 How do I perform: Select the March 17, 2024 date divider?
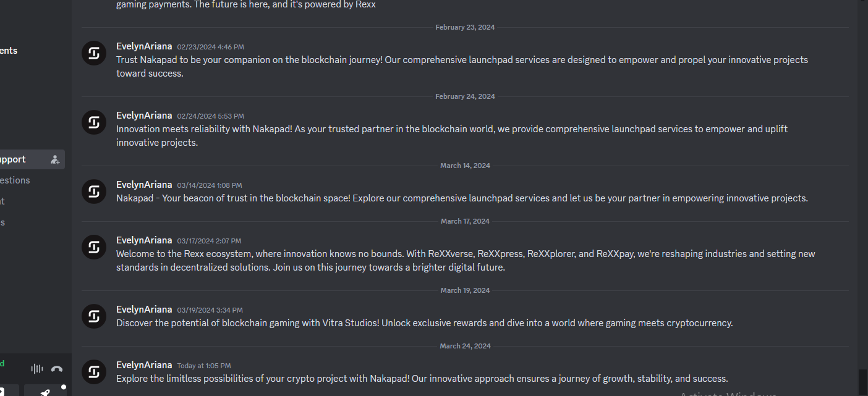(x=465, y=221)
